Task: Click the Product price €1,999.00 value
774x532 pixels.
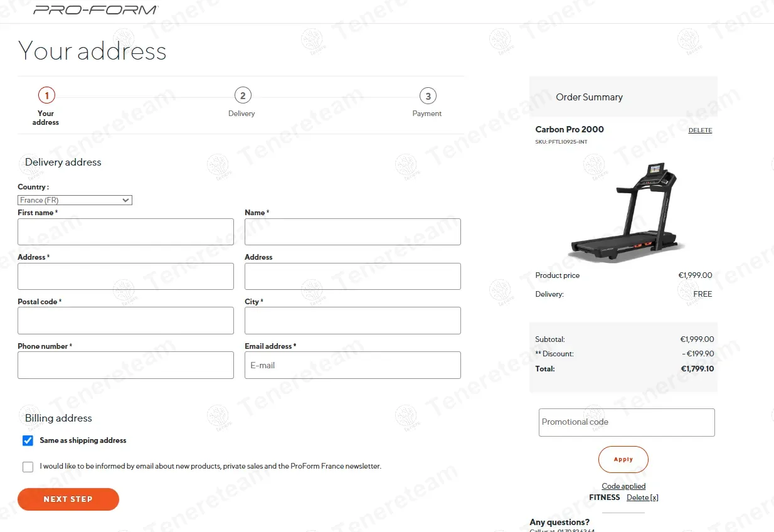Action: 695,275
